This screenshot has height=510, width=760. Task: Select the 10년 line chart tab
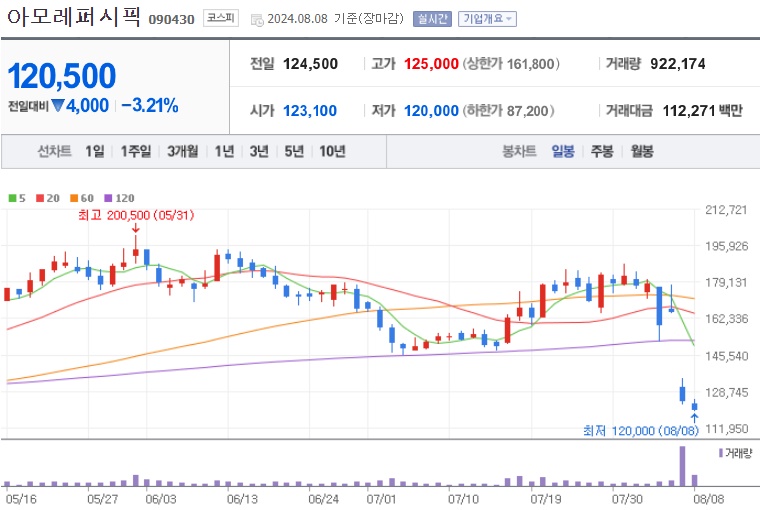click(x=332, y=151)
